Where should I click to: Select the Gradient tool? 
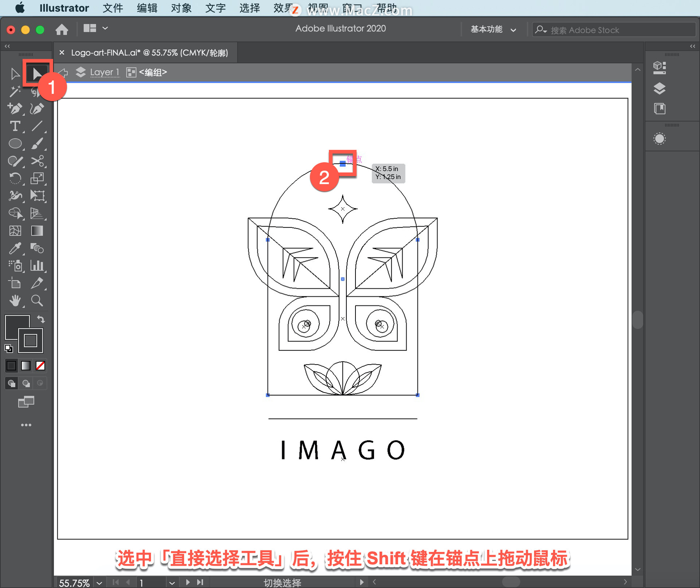click(37, 230)
